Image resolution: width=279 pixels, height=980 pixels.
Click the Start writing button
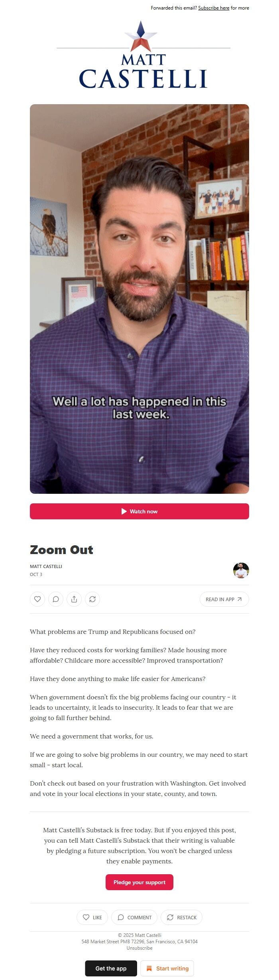click(167, 968)
